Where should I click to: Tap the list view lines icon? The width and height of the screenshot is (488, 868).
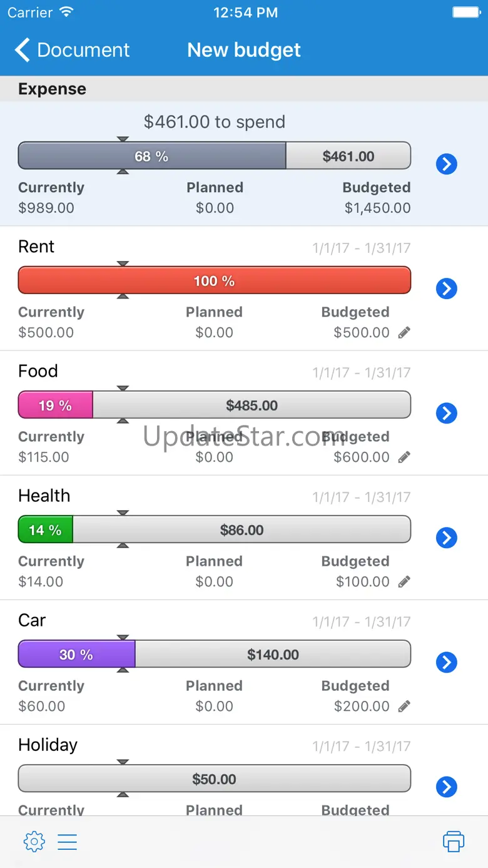coord(67,842)
